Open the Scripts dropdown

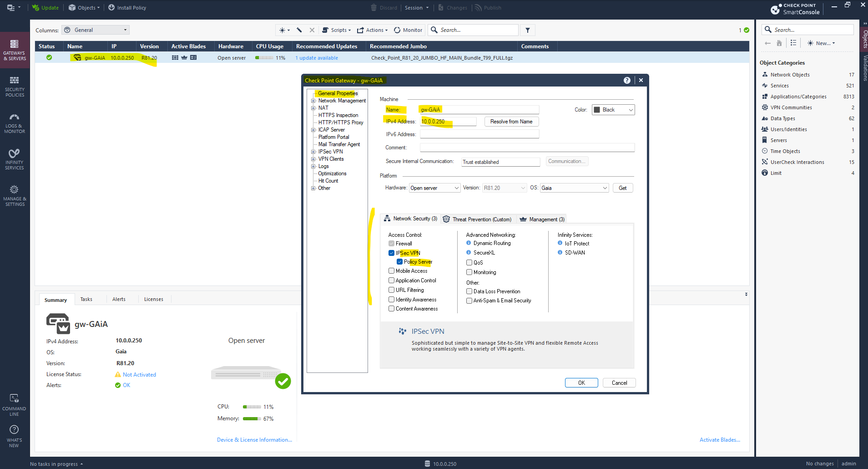pyautogui.click(x=337, y=30)
